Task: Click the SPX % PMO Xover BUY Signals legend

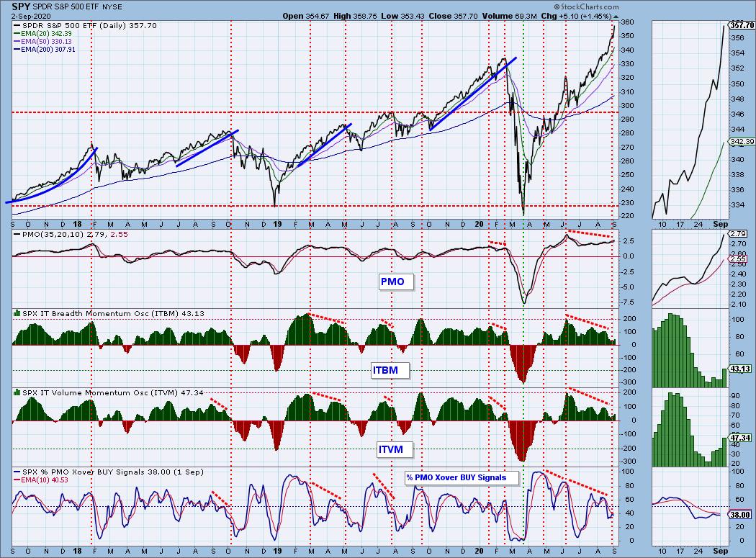Action: [x=109, y=472]
